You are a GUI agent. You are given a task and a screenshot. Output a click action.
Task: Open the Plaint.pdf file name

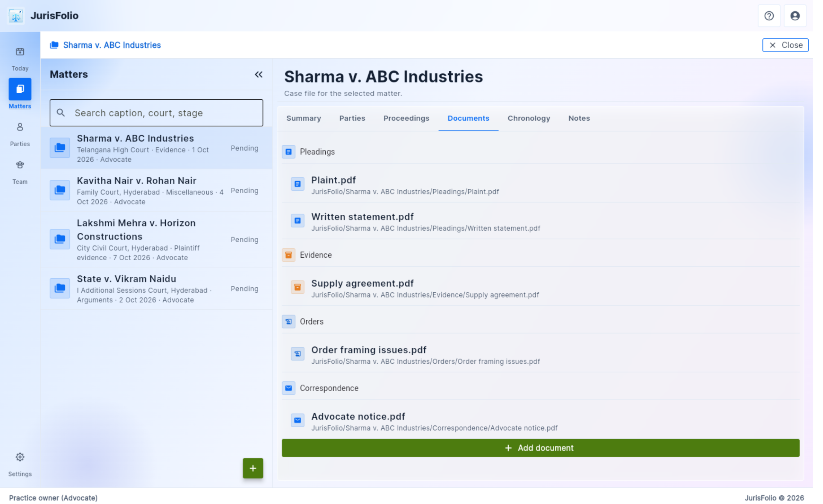click(333, 180)
